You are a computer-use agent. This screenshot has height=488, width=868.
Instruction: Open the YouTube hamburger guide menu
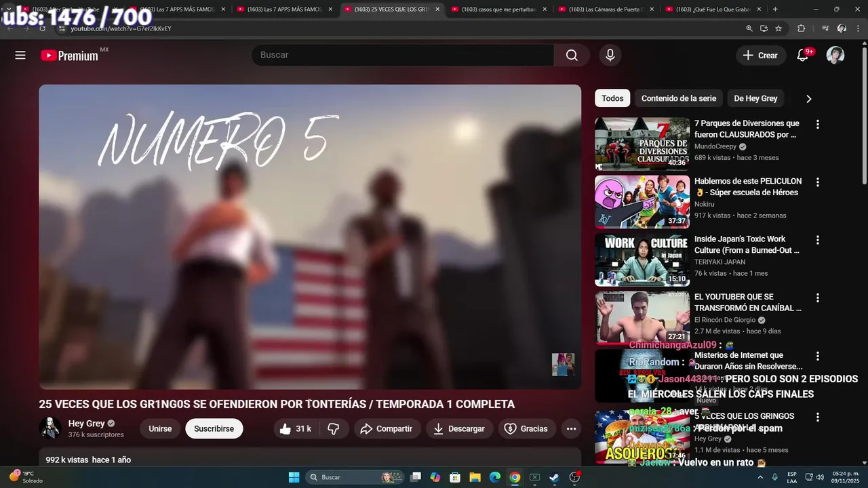pos(20,56)
